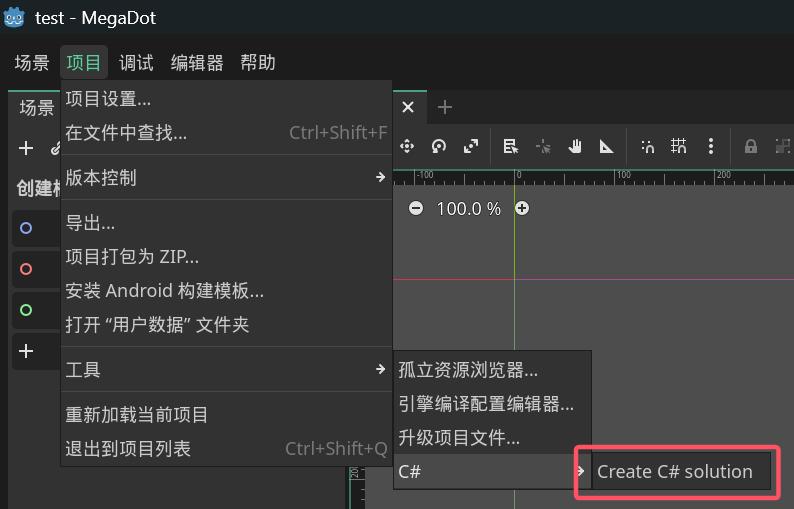
Task: Select the Move mode tool icon
Action: pos(407,146)
